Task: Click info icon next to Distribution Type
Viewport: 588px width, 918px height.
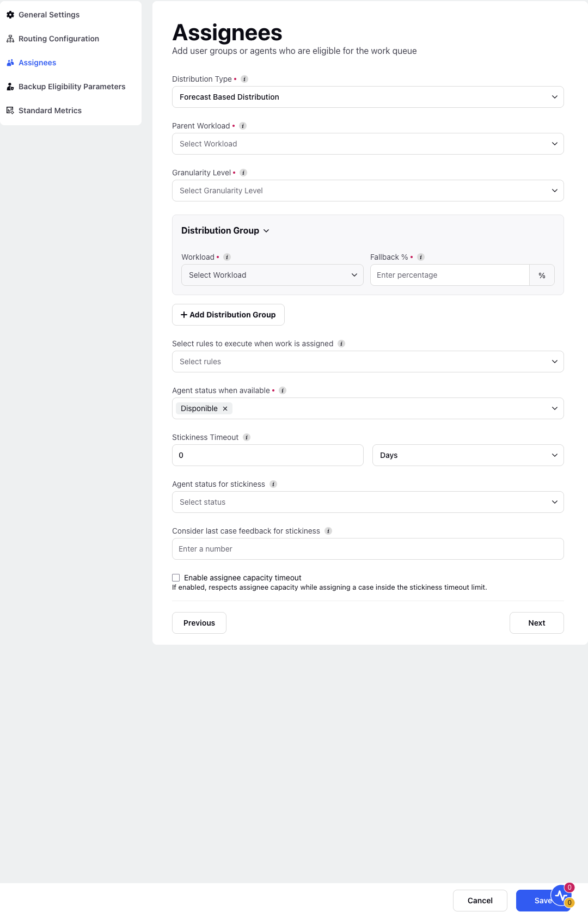Action: coord(244,79)
